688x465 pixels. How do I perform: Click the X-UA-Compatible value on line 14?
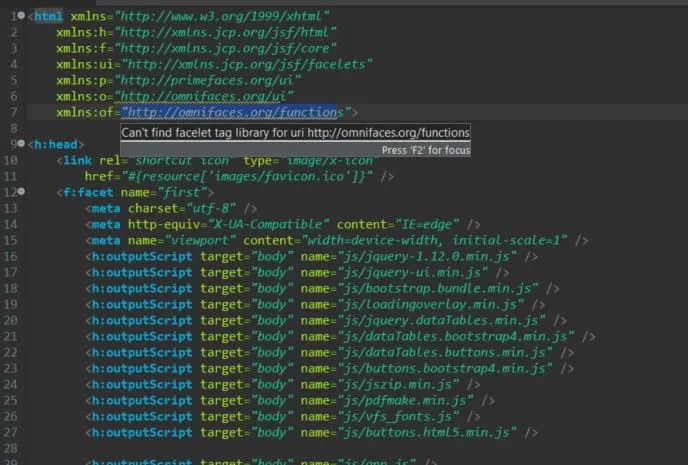pyautogui.click(x=269, y=225)
